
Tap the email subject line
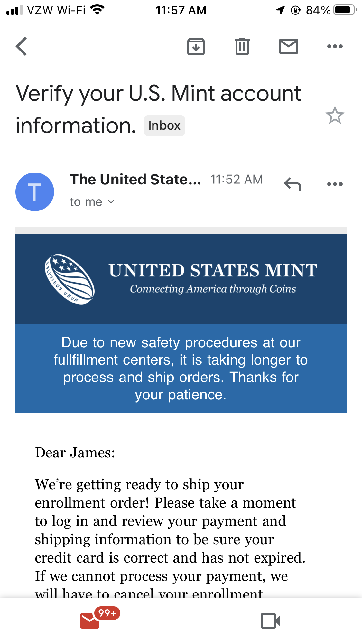158,109
